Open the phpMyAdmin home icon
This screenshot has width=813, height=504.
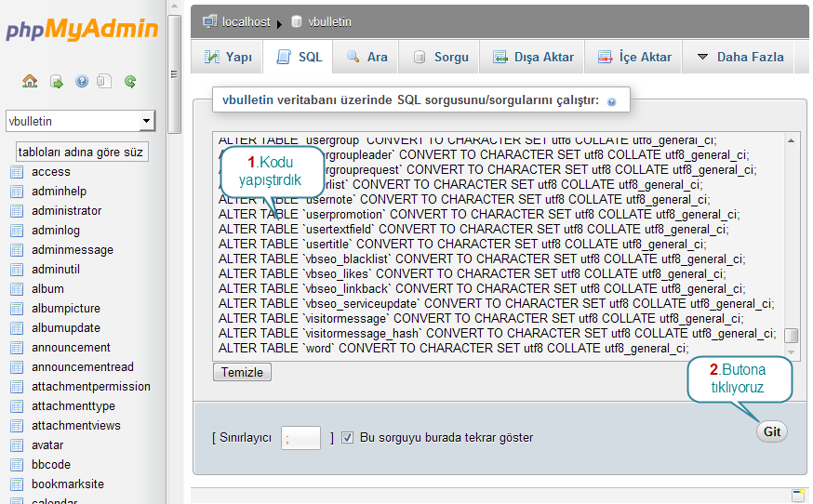pos(30,81)
